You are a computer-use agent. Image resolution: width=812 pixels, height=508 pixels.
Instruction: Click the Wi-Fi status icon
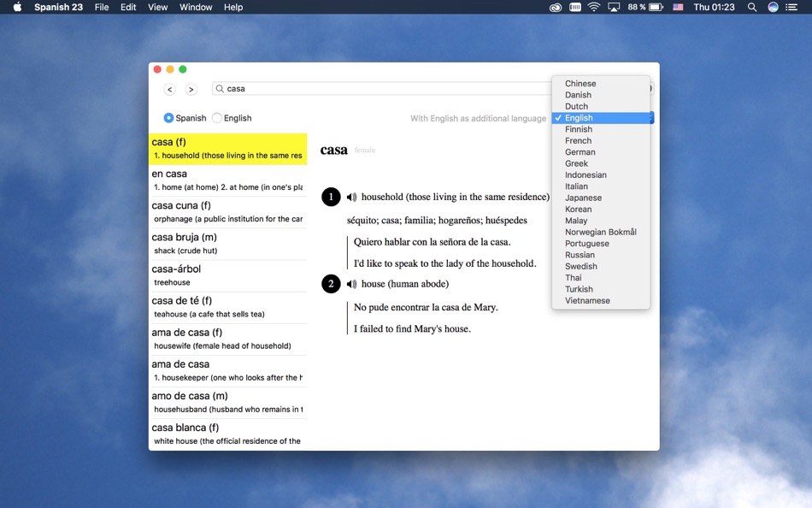pyautogui.click(x=594, y=7)
